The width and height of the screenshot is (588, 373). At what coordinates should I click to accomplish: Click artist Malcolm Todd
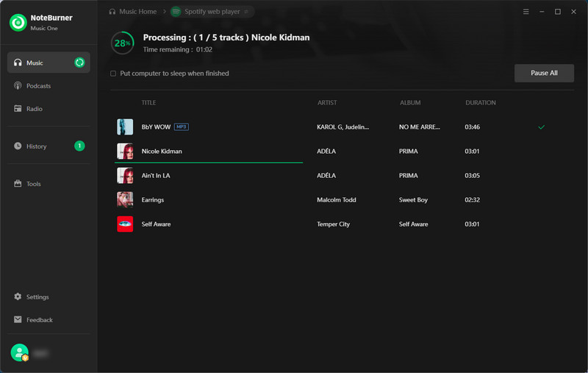click(x=337, y=199)
